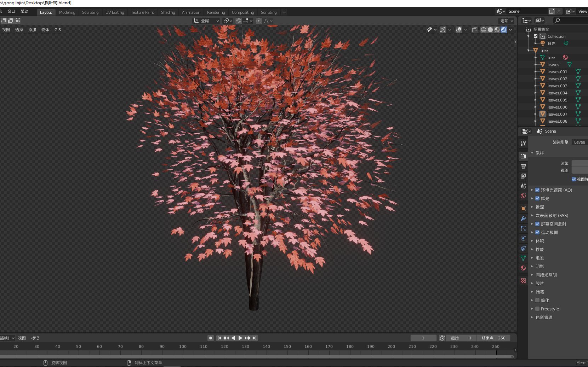Disable the 环境光遮蔽 (AO) checkbox
Viewport: 588px width, 367px height.
tap(537, 190)
